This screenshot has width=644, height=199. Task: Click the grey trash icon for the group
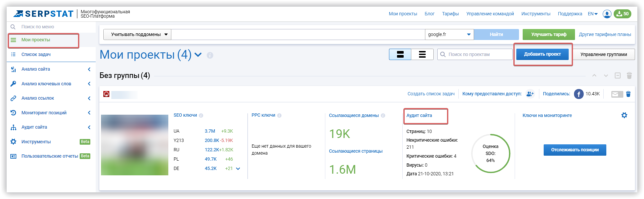[x=629, y=75]
